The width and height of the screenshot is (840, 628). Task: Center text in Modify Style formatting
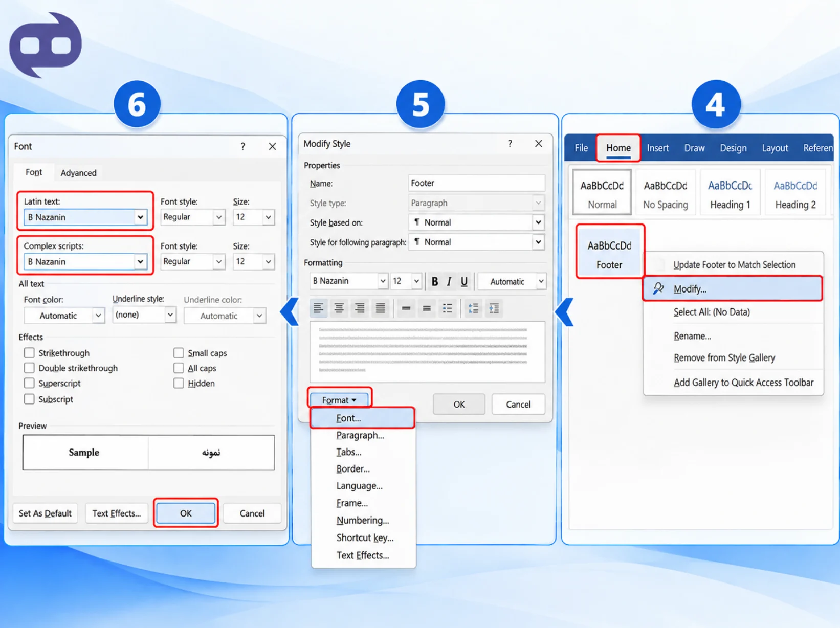(339, 308)
